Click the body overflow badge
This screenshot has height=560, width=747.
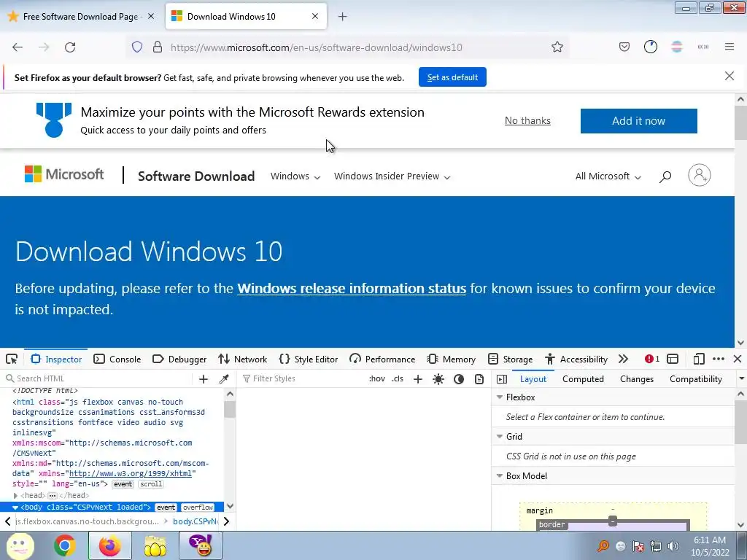point(198,507)
